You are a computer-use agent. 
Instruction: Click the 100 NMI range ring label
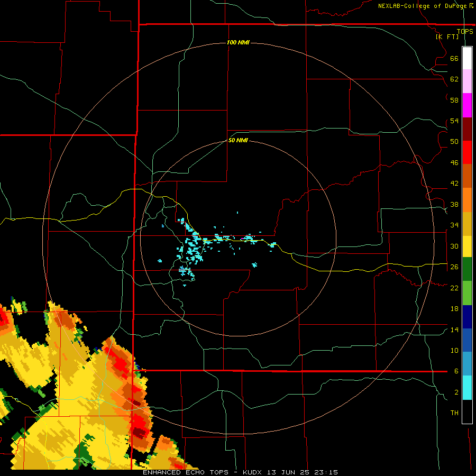(238, 42)
